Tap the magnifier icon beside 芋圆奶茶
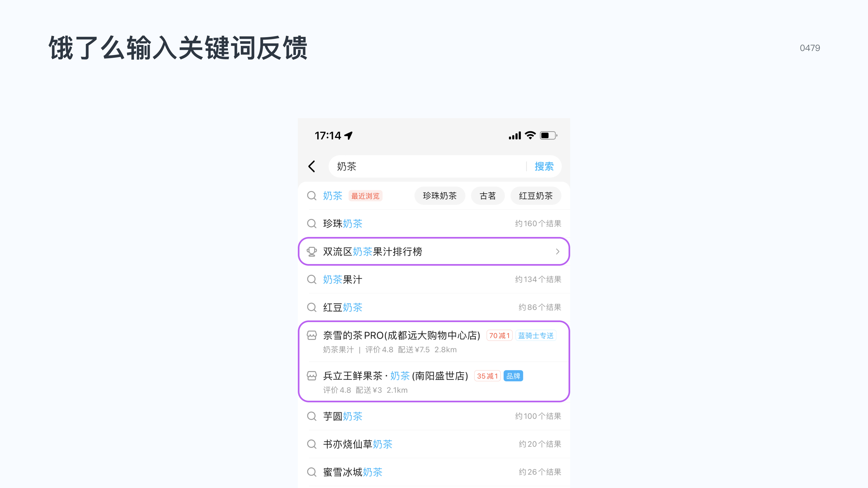Viewport: 868px width, 488px height. pyautogui.click(x=311, y=416)
